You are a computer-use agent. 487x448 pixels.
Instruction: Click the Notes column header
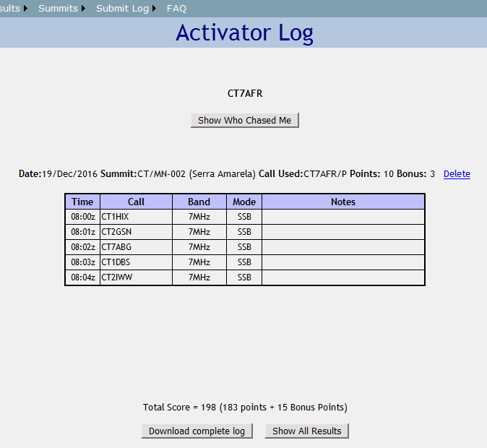(x=343, y=202)
